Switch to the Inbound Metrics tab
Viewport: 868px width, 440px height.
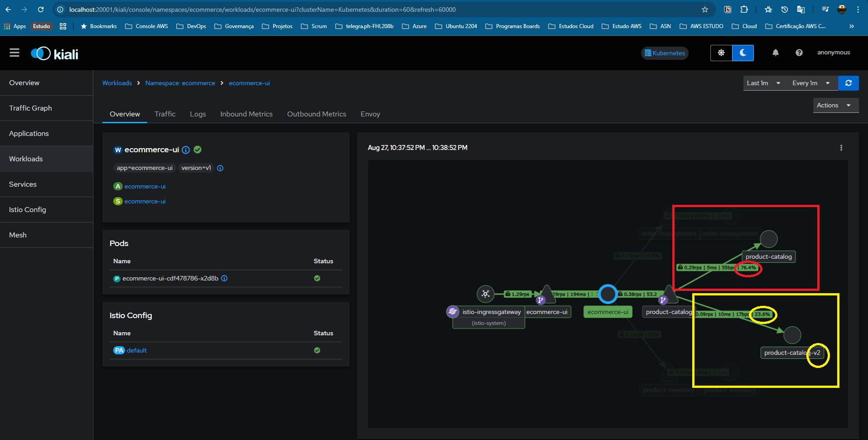tap(246, 114)
